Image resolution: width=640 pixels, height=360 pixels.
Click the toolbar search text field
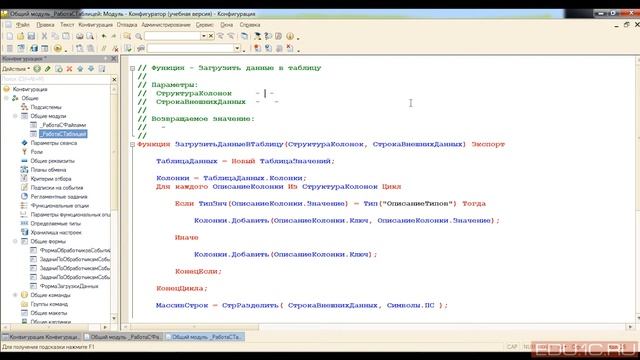(172, 36)
